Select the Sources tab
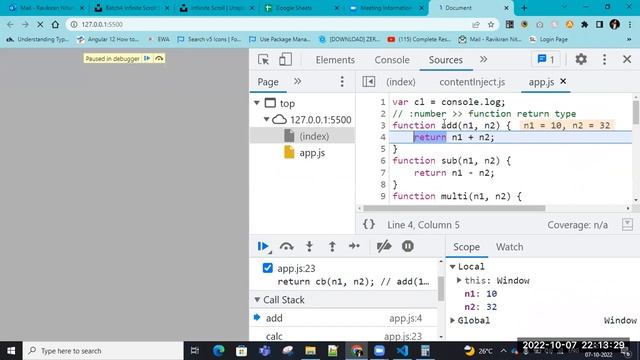 pos(446,60)
